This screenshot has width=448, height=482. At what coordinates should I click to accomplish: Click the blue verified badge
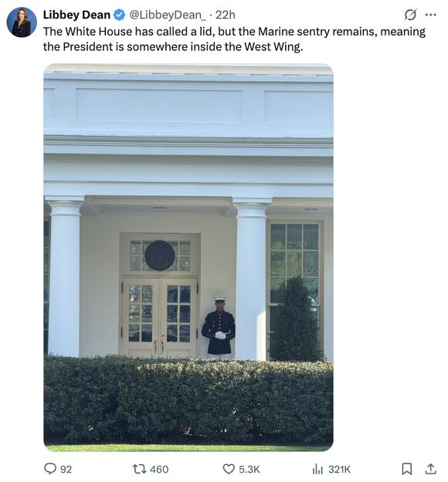click(119, 15)
